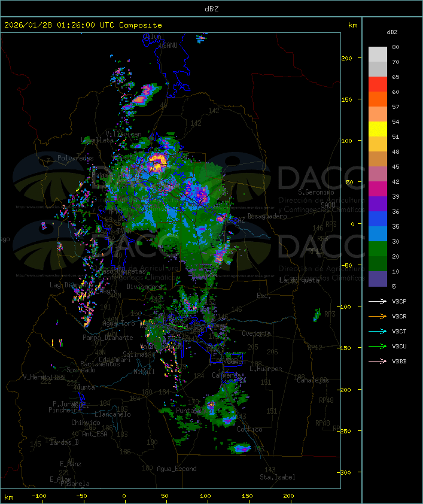
Task: Click the 80 value in the legend
Action: [395, 47]
